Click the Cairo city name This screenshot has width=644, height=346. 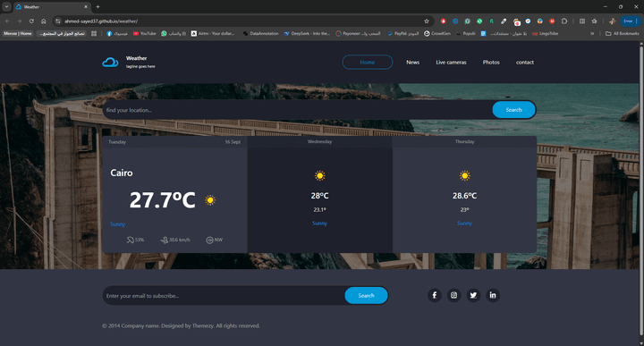121,173
